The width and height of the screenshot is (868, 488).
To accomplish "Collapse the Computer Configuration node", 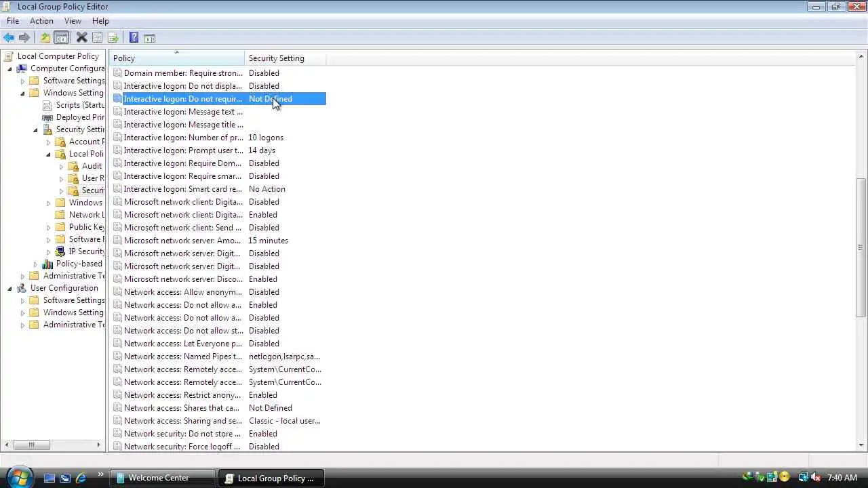I will pyautogui.click(x=9, y=68).
